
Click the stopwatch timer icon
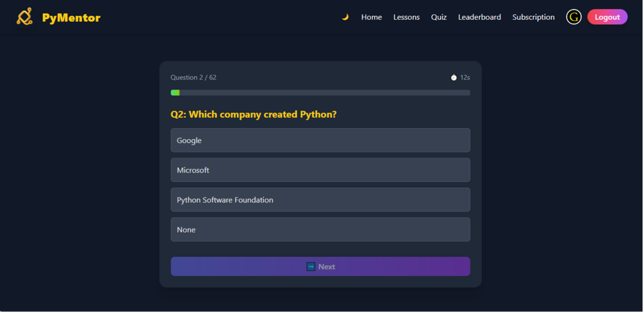454,78
